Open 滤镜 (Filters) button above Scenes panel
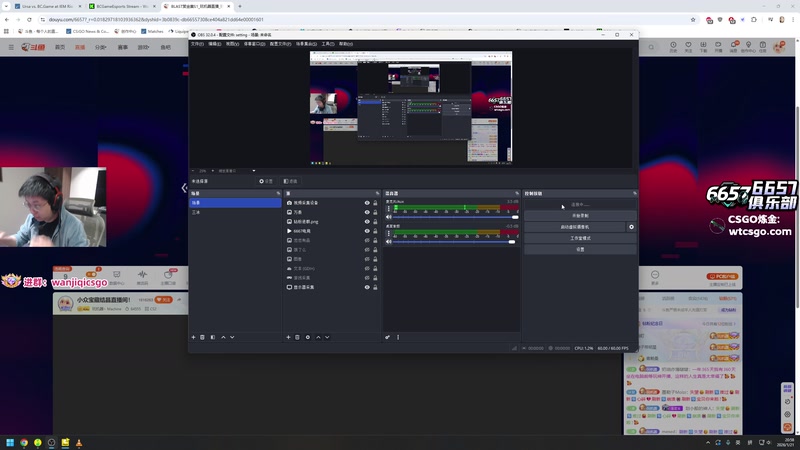 click(290, 181)
